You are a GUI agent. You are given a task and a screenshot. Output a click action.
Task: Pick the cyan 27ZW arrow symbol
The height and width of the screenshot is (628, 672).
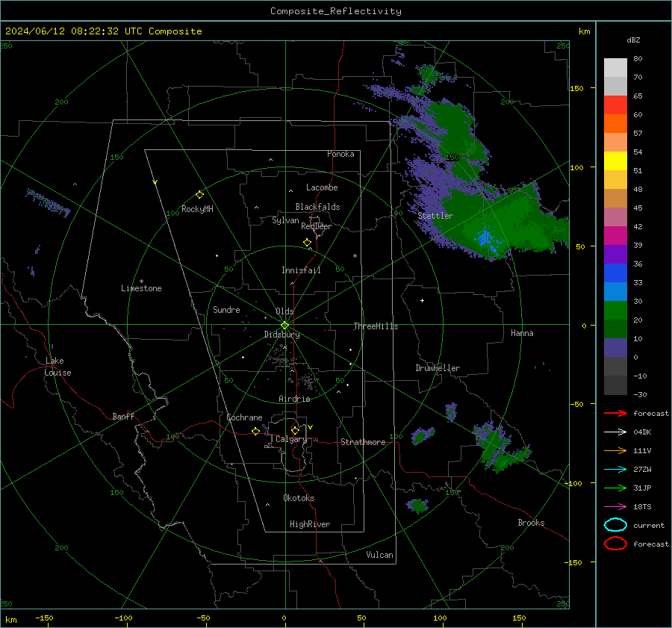tap(615, 470)
